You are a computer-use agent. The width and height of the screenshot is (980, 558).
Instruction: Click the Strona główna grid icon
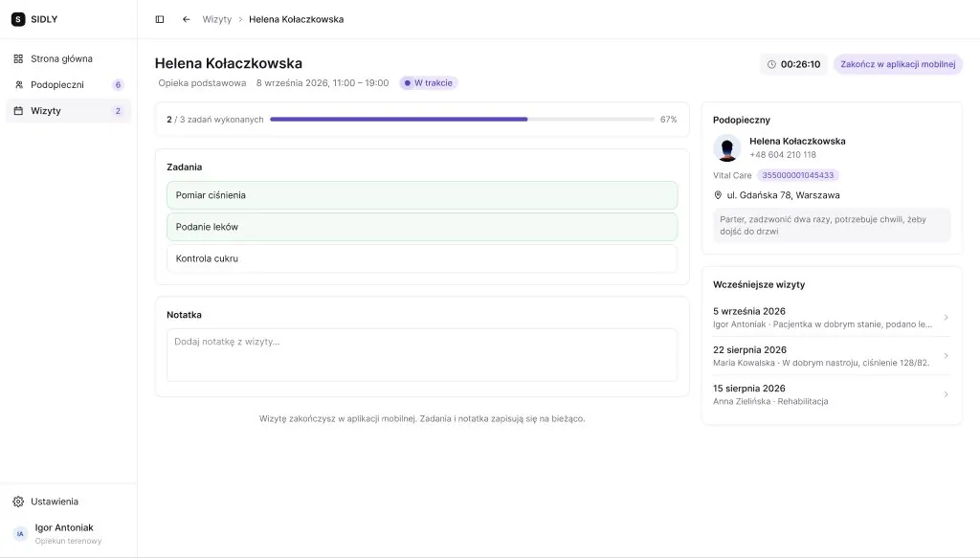tap(18, 58)
